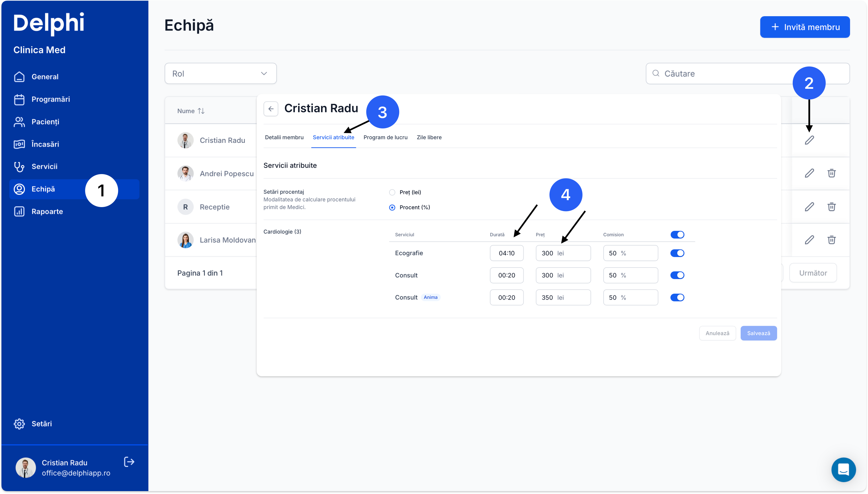Click the pencil edit icon for Cristian Radu

click(809, 140)
